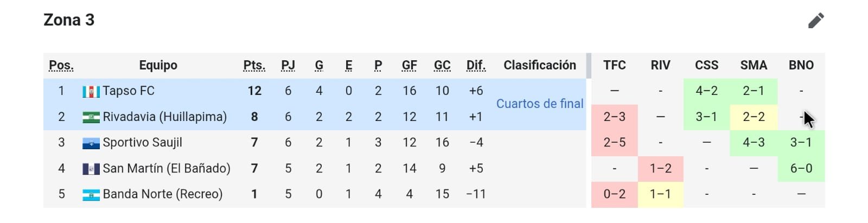The height and width of the screenshot is (223, 868).
Task: Click the Banda Norte (Recreo) flag icon
Action: point(91,195)
